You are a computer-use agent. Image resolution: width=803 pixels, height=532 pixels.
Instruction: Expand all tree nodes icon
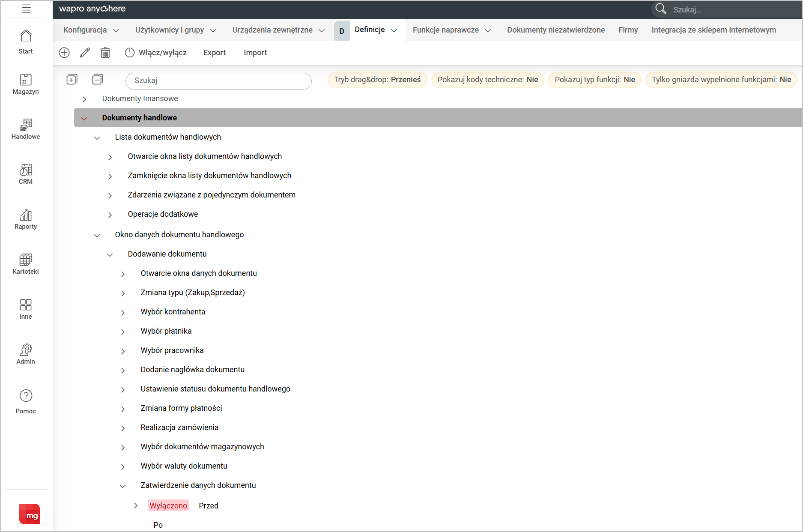tap(72, 80)
